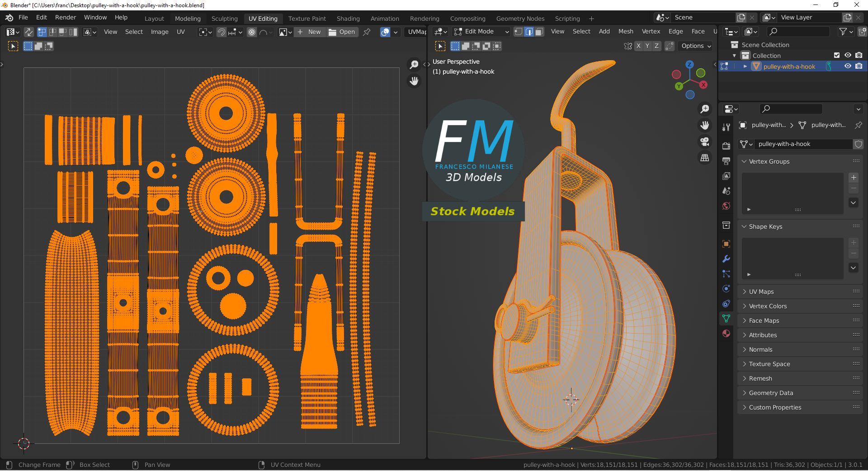The image size is (868, 471).
Task: Click the Open image button
Action: (x=342, y=32)
